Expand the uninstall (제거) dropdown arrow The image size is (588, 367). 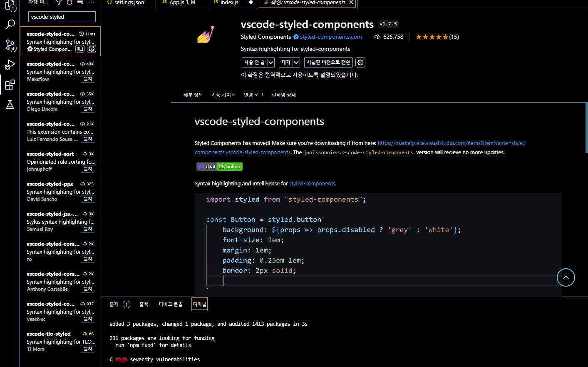[296, 62]
